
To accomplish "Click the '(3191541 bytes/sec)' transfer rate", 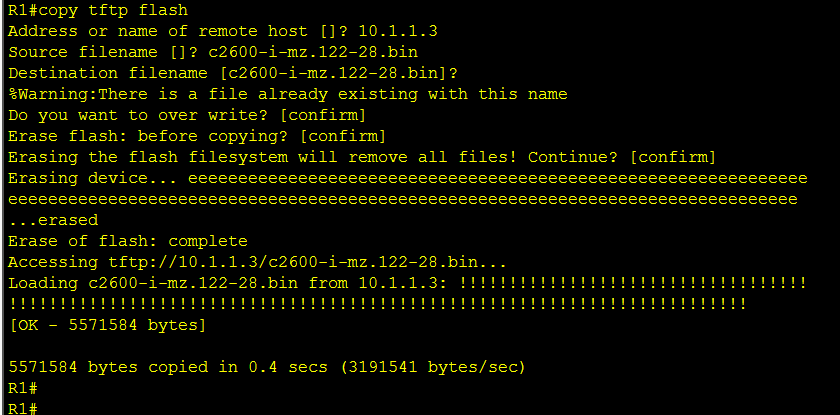I will (x=433, y=367).
